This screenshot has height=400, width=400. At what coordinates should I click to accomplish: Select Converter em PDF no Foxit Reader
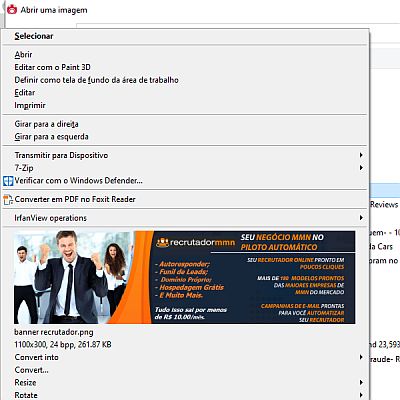[x=75, y=199]
